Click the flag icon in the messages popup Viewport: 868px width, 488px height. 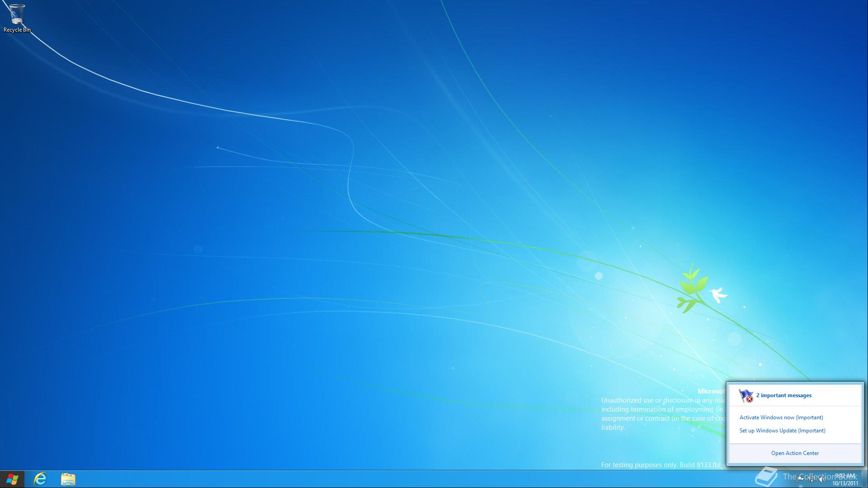coord(746,395)
